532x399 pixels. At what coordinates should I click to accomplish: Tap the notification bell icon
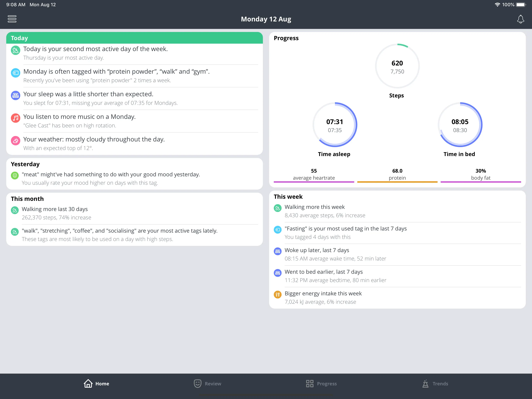[x=520, y=19]
